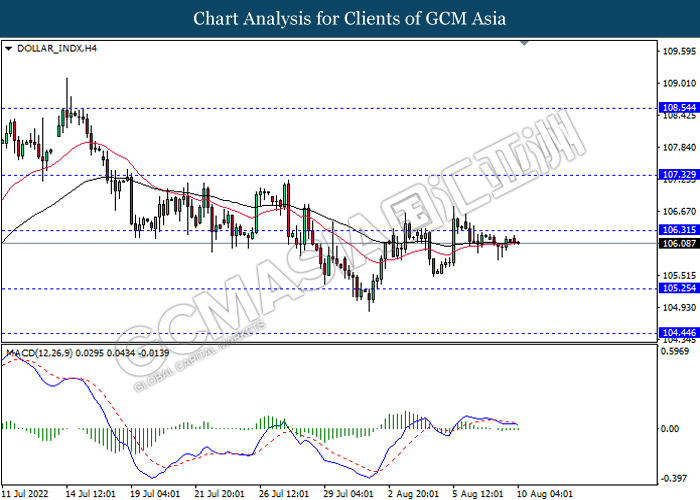The width and height of the screenshot is (700, 500).
Task: Click the MACD 0.5969 scale value
Action: (x=675, y=351)
